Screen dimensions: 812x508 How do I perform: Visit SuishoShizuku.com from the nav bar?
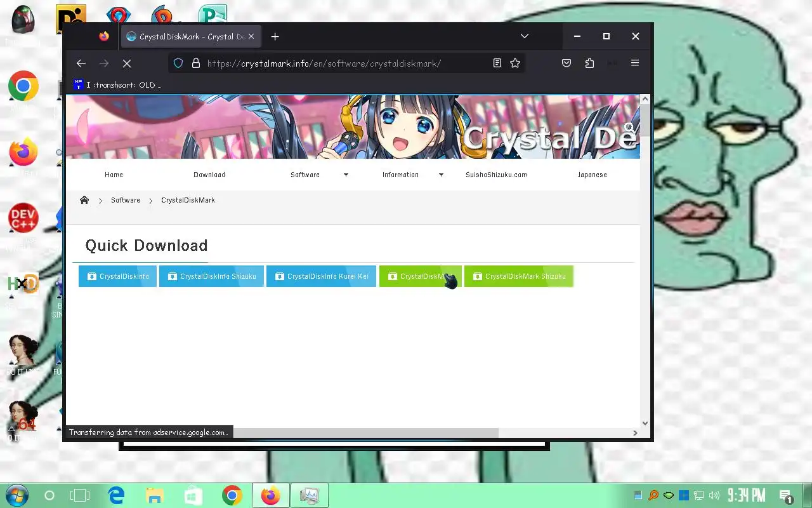click(x=496, y=175)
